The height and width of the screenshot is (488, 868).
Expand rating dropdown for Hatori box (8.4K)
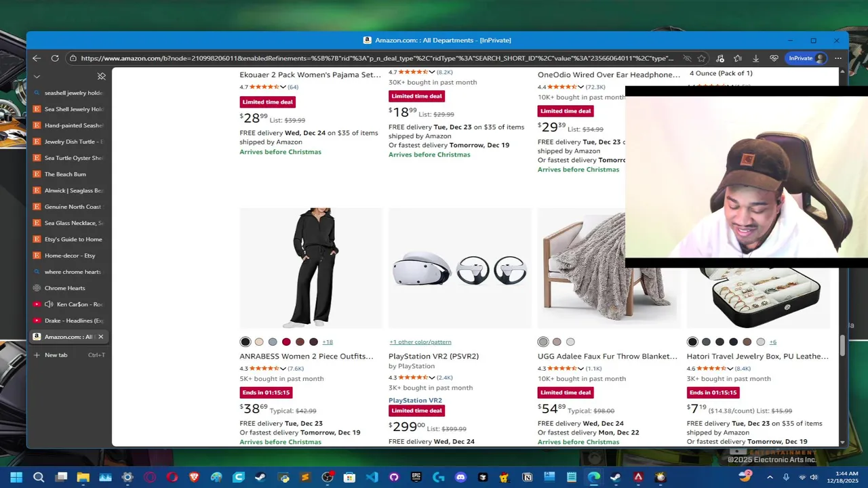(730, 369)
